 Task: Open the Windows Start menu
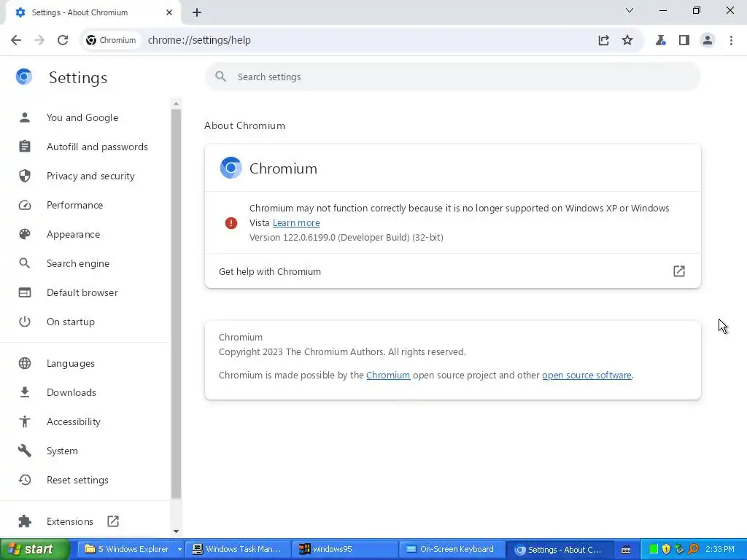point(35,550)
